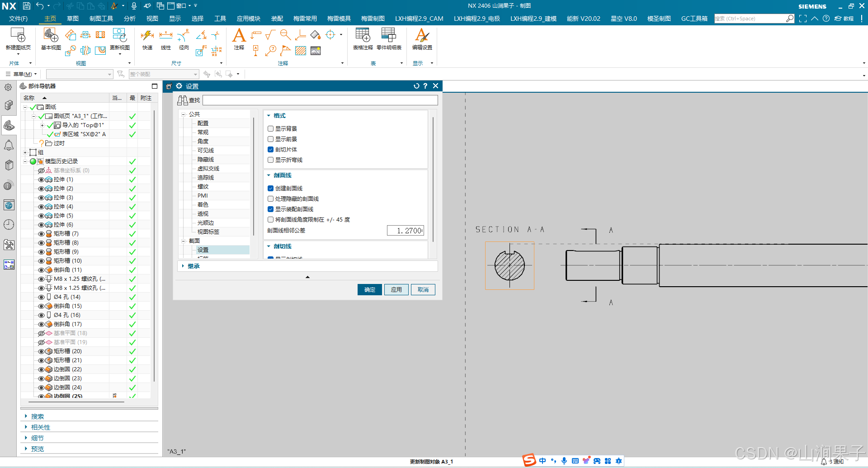
Task: Open the 菜单(M) menu button
Action: click(x=21, y=74)
